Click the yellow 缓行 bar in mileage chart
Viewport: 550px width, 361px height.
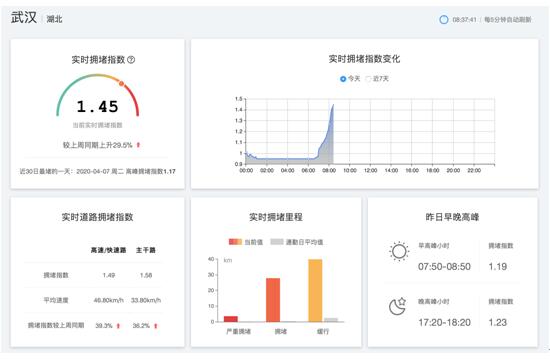pos(315,290)
